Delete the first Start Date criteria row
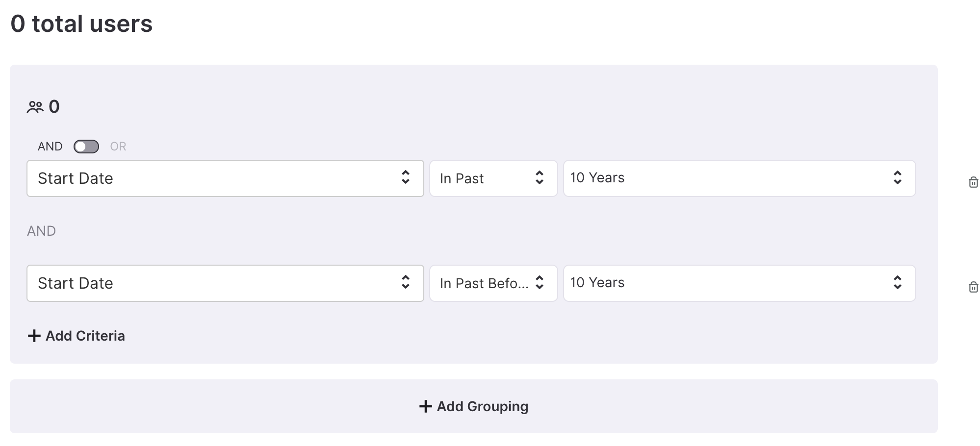The width and height of the screenshot is (980, 446). click(x=973, y=182)
